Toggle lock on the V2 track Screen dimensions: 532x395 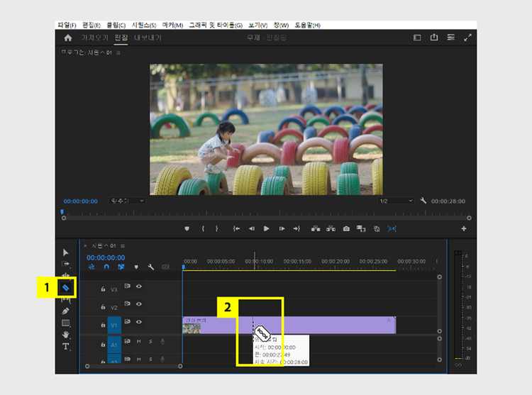coord(104,307)
